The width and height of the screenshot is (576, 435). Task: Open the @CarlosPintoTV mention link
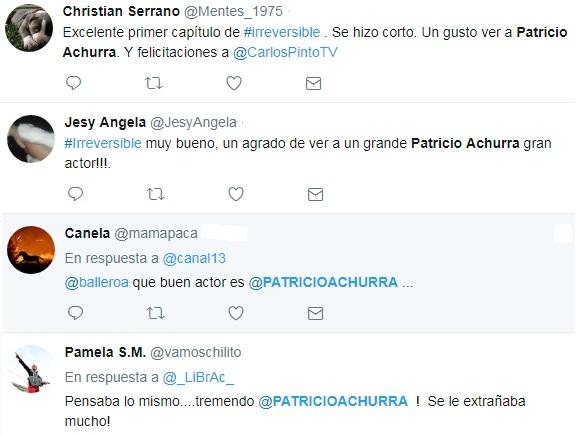(285, 52)
